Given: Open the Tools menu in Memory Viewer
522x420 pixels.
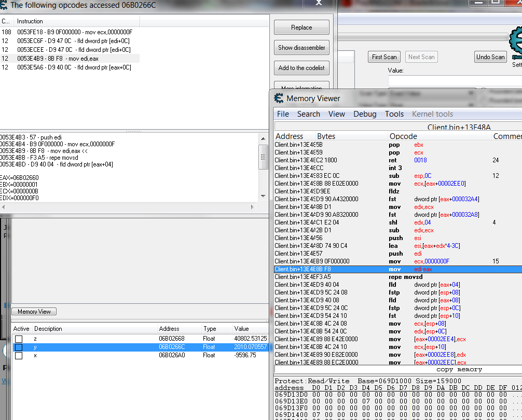Looking at the screenshot, I should pyautogui.click(x=394, y=114).
